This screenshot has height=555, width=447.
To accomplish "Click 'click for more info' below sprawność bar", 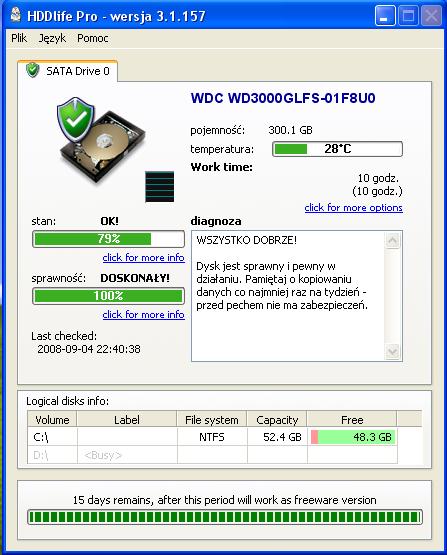I will (x=143, y=314).
